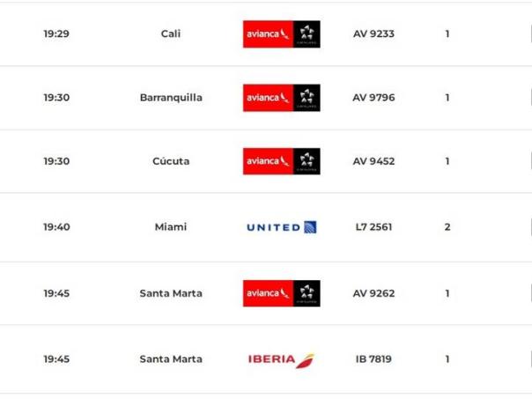Viewport: 532px width, 399px height.
Task: Open flight number IB 7819
Action: pos(373,359)
